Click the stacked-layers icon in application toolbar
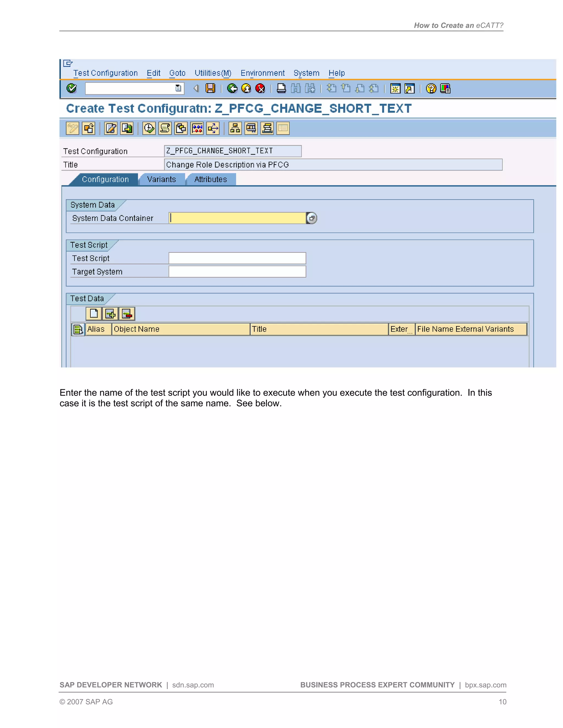The image size is (563, 728). [267, 128]
